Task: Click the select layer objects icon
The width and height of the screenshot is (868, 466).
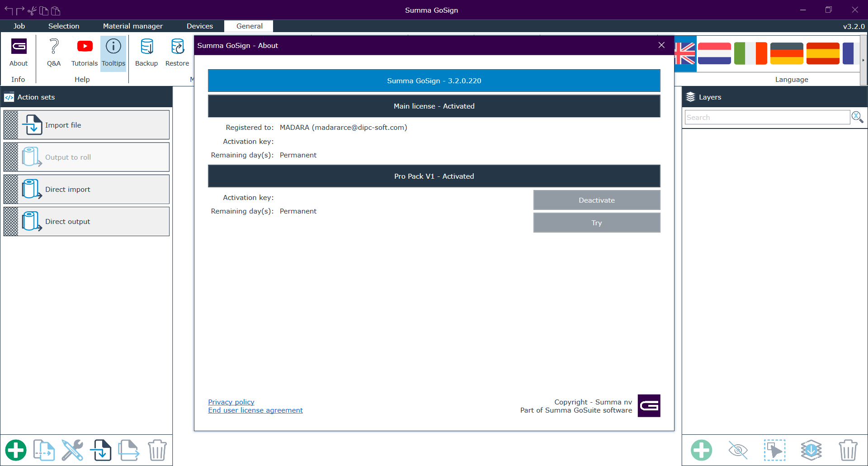Action: pyautogui.click(x=775, y=450)
